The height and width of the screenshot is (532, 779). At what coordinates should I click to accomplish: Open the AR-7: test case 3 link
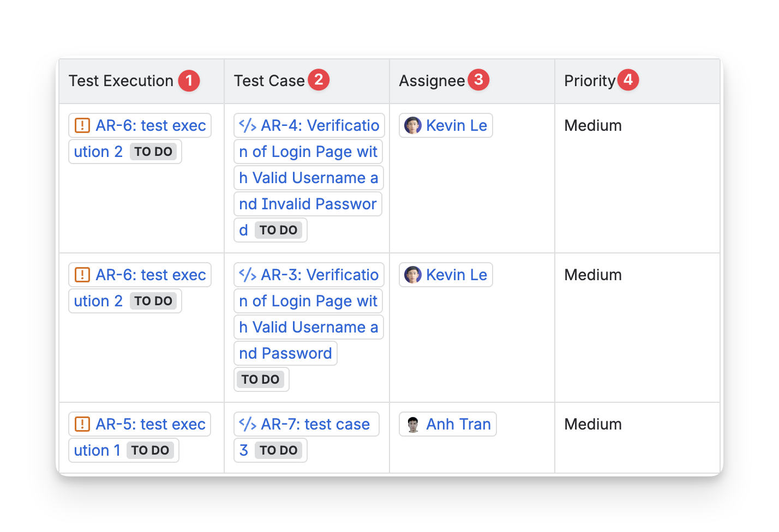point(315,424)
